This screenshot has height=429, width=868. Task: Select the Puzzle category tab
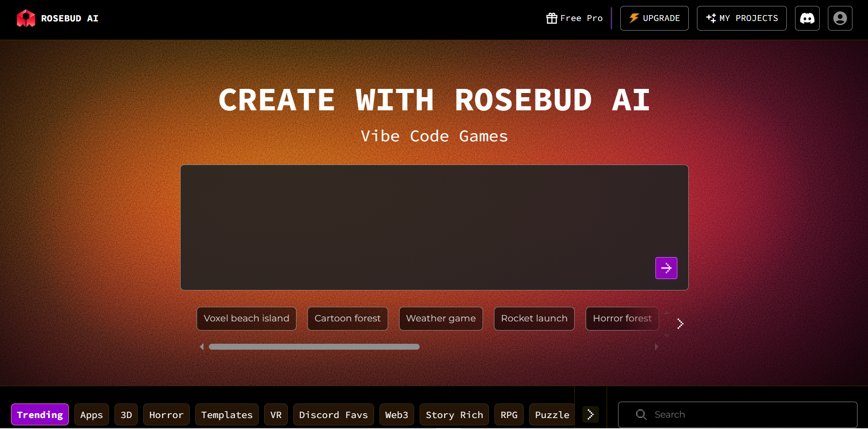coord(552,414)
